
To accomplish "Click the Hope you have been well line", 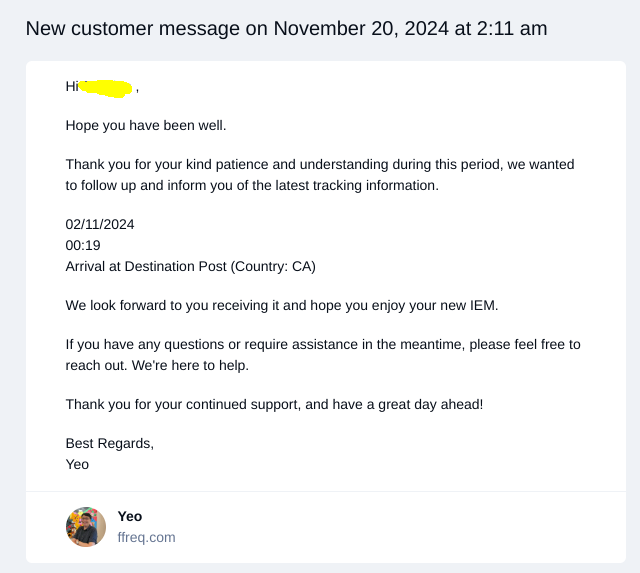I will click(x=146, y=125).
